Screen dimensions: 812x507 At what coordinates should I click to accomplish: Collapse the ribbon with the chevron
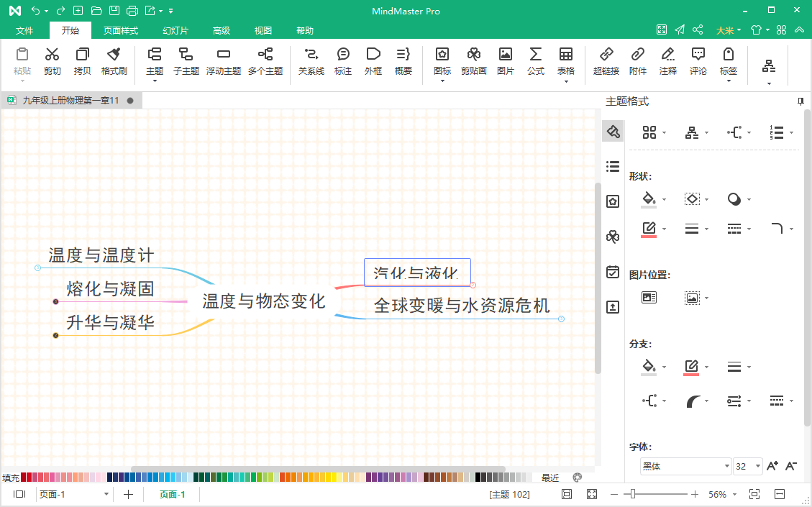(x=799, y=30)
